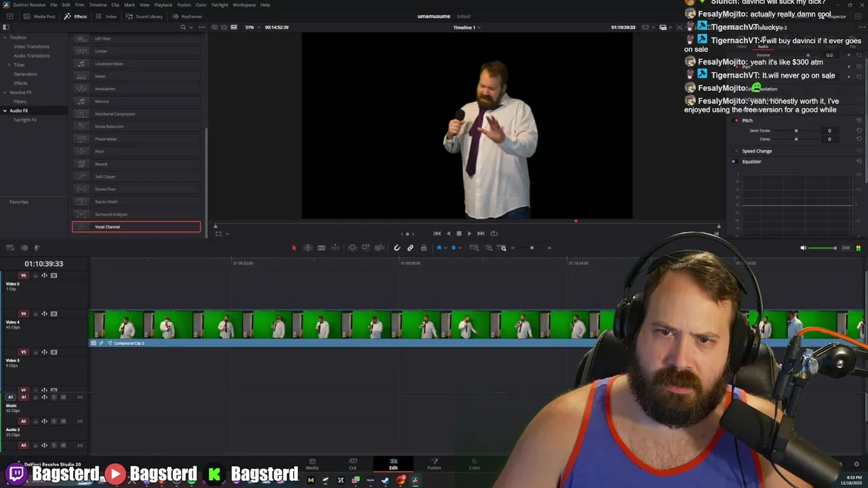
Task: Click the blue flag icon in timeline toolbar
Action: 439,248
